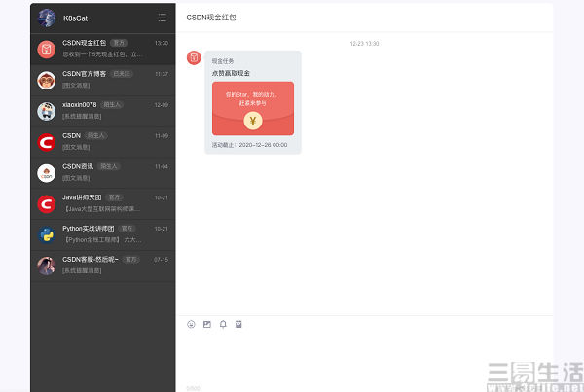584x392 pixels.
Task: Click the bell notification icon in toolbar
Action: click(x=223, y=324)
